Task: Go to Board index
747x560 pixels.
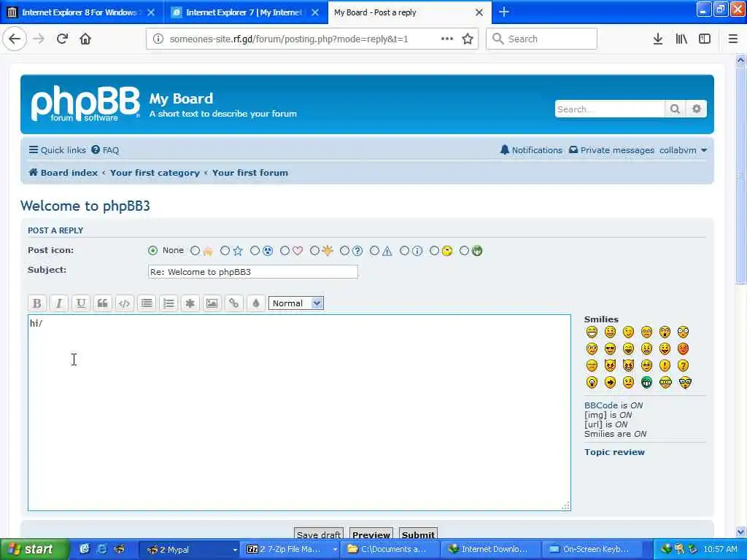Action: point(63,173)
